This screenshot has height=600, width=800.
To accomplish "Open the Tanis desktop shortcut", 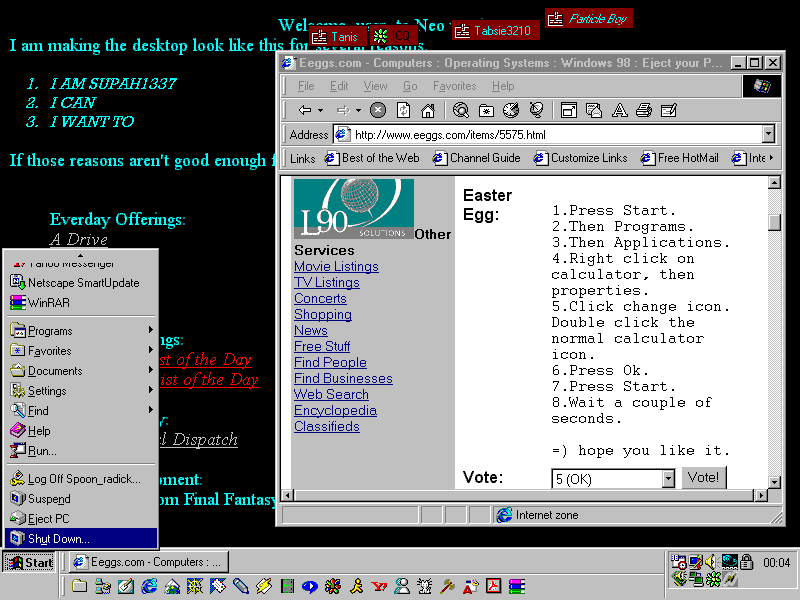I will [x=338, y=37].
